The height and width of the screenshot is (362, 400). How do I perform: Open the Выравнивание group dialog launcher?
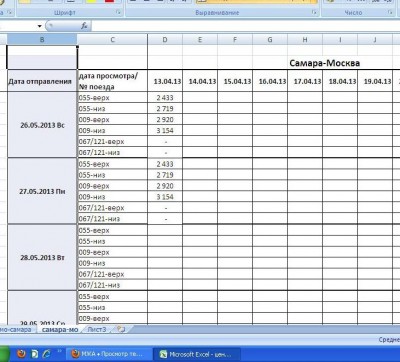click(x=314, y=13)
